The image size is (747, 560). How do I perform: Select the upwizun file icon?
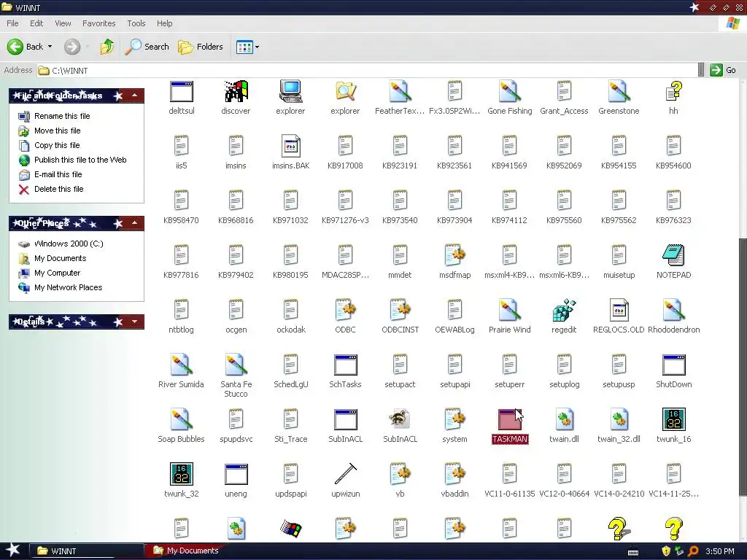(x=345, y=474)
